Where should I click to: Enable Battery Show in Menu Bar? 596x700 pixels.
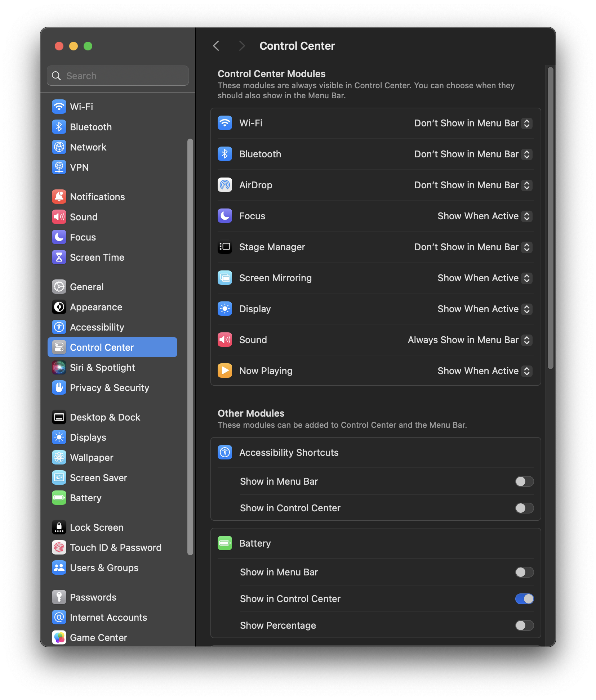pyautogui.click(x=524, y=572)
